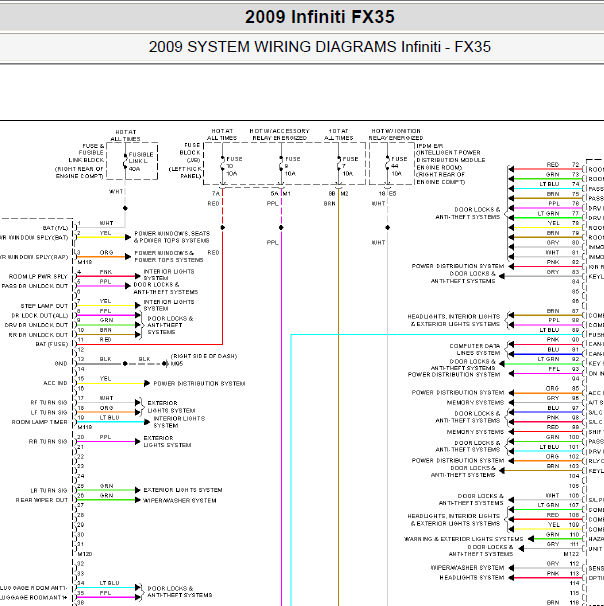
Task: Select the "HOT W/ACCESSORY RELAY ENERGIZED" header
Action: pyautogui.click(x=279, y=134)
